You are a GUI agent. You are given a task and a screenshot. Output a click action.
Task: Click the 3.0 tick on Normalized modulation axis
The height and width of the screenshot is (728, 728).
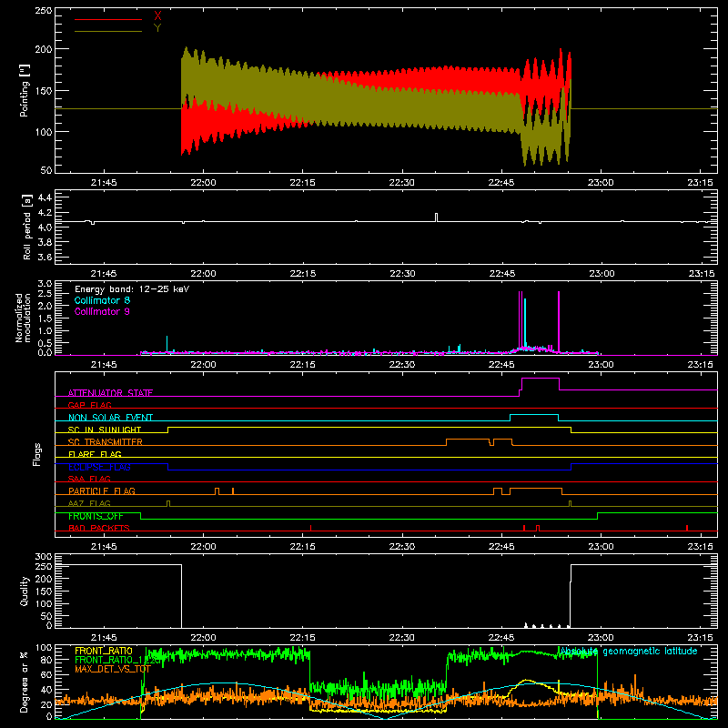45,284
